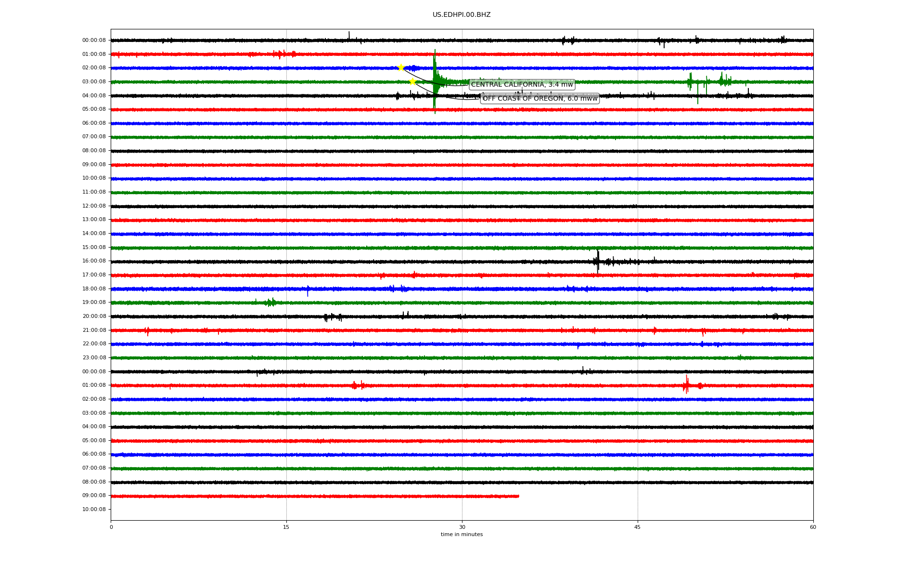Click the 'time in minutes' axis label
This screenshot has width=924, height=578.
pos(462,535)
